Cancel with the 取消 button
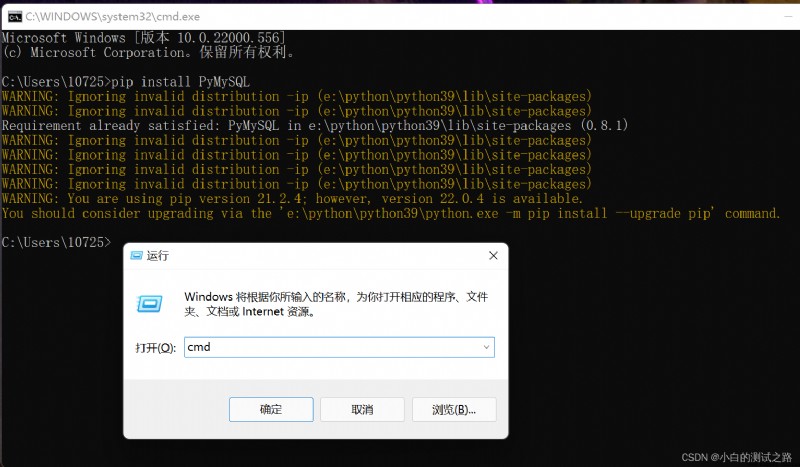This screenshot has width=800, height=467. click(x=362, y=409)
